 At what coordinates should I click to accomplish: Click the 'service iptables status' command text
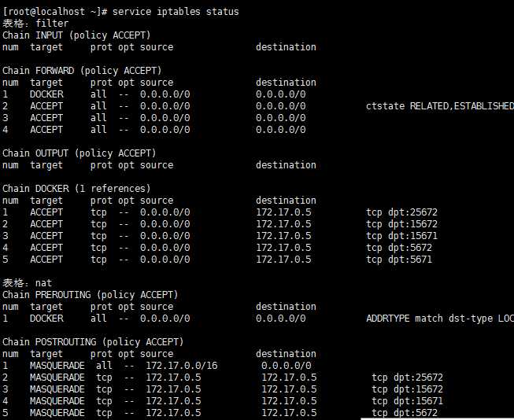coord(176,12)
